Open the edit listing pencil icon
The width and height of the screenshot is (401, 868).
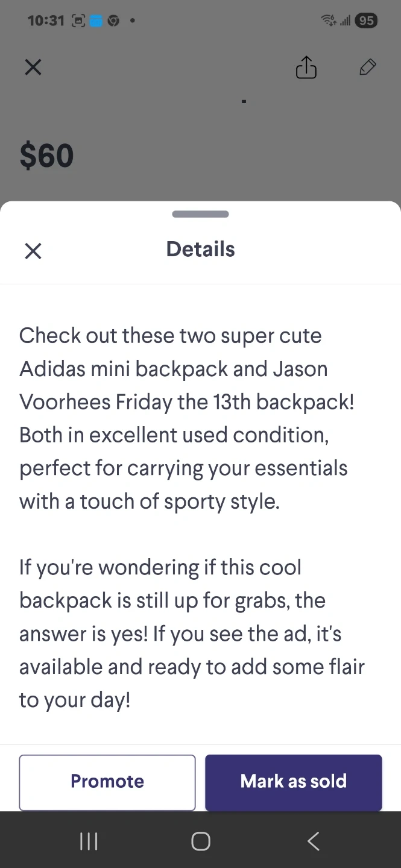coord(367,68)
